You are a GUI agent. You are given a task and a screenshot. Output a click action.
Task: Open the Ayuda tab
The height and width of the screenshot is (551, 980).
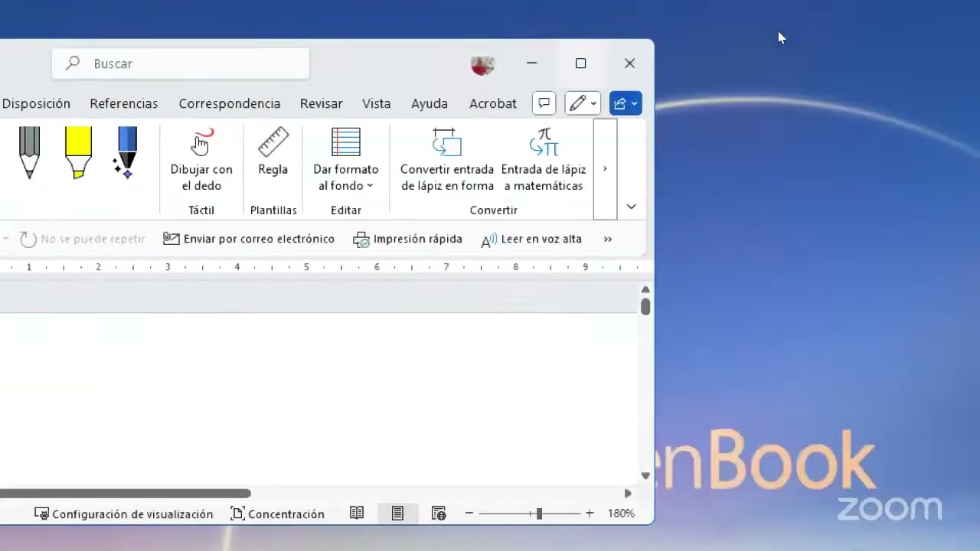430,103
